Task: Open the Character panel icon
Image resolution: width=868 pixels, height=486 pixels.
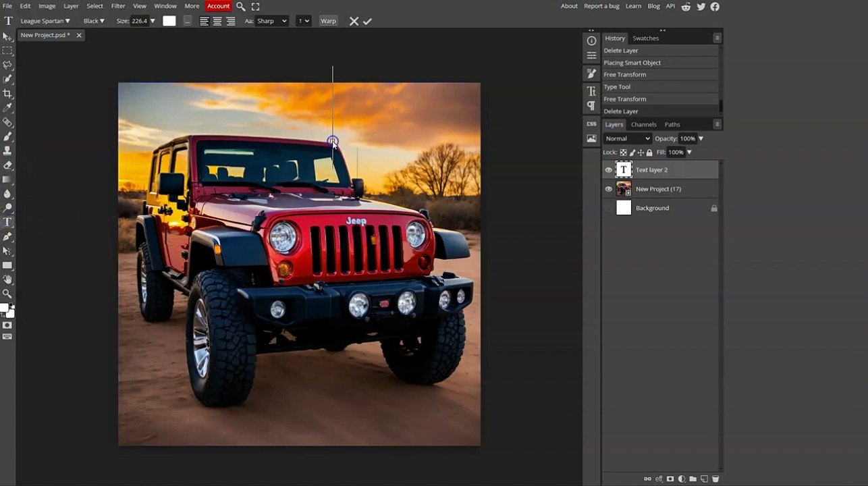Action: pyautogui.click(x=591, y=91)
